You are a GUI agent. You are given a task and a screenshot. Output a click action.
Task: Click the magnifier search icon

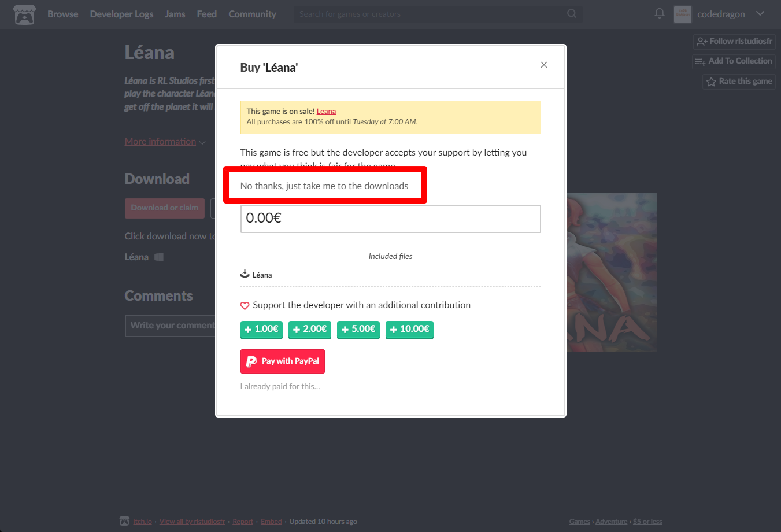point(572,13)
